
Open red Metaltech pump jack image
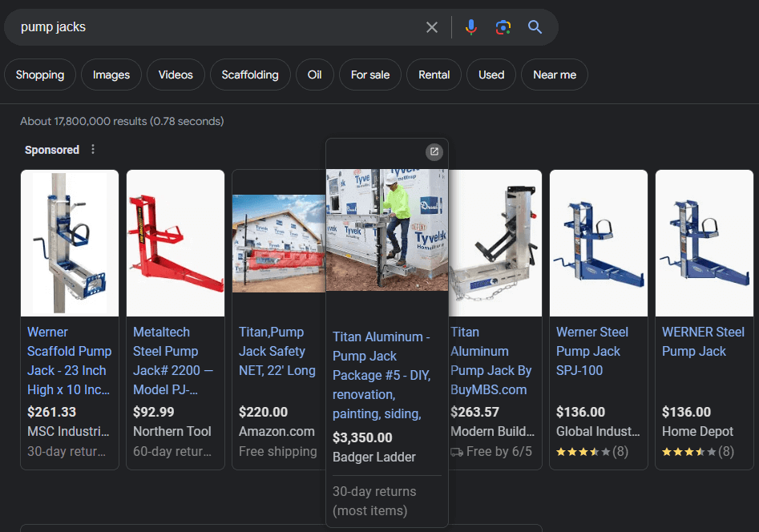[176, 243]
